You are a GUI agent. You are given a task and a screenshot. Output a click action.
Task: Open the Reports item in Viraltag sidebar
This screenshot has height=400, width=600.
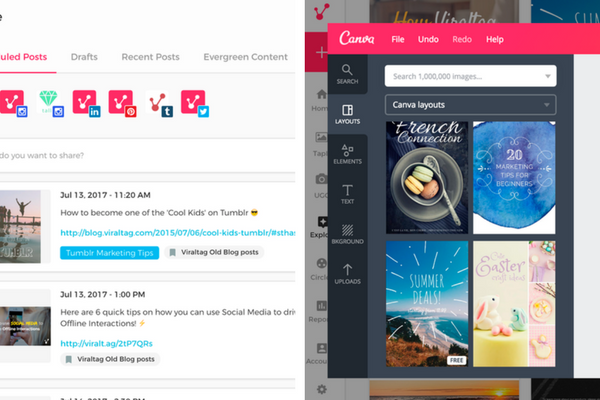point(320,311)
